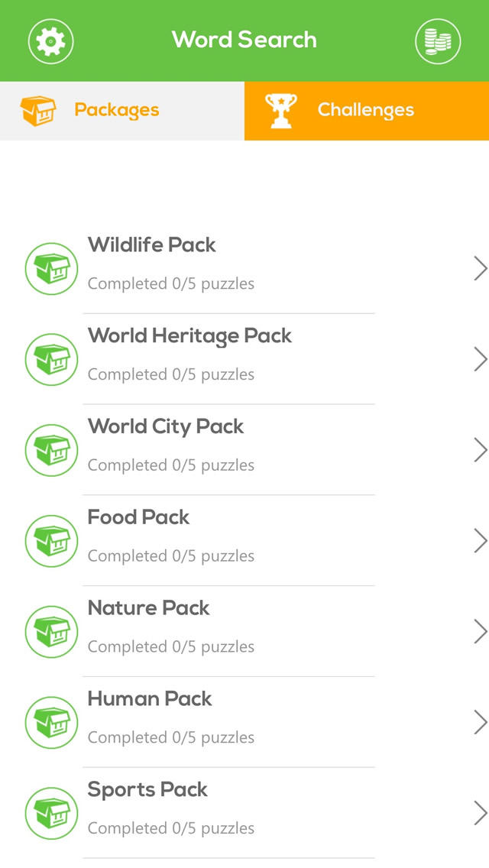489x868 pixels.
Task: Open the World Heritage Pack title
Action: (x=189, y=335)
